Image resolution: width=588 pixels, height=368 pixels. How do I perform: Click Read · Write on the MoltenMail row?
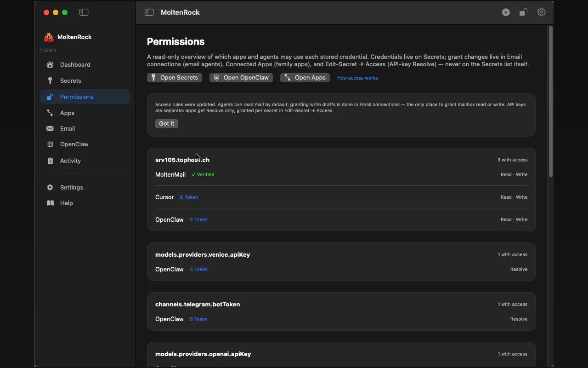514,175
